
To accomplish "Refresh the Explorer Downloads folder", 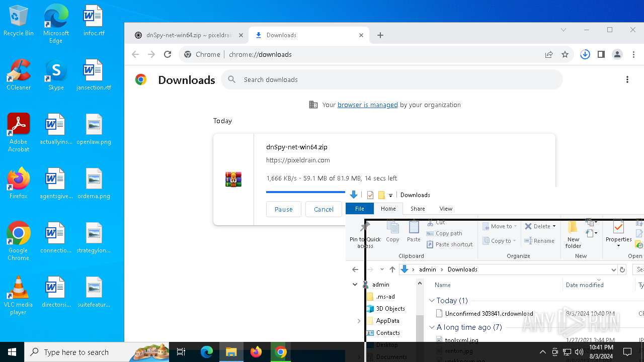I will tap(622, 269).
